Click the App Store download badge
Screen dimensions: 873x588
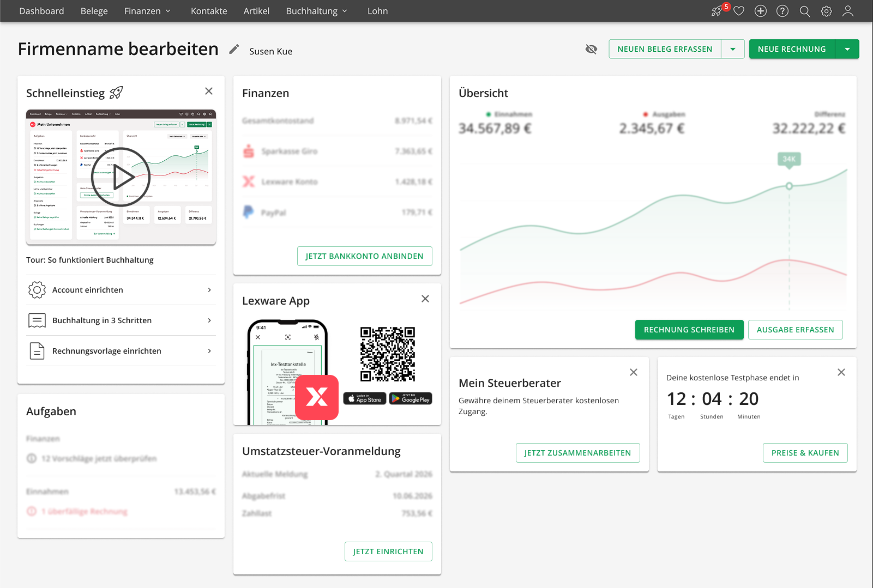click(x=365, y=399)
